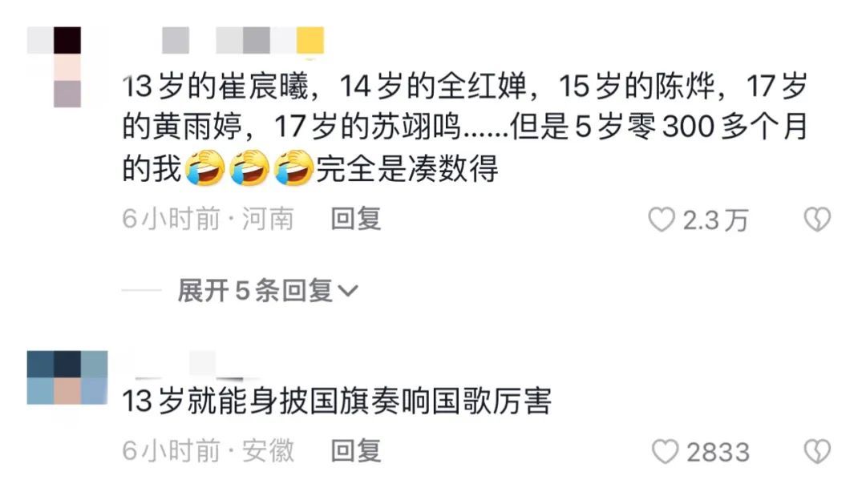Open the first commenter's avatar

[x=55, y=67]
